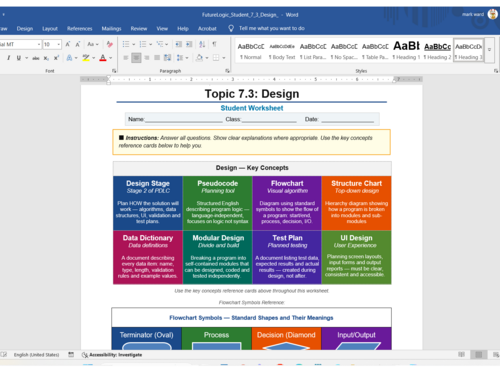Open Text Effects and Typography
Viewport: 500px width, 375px height.
69,58
